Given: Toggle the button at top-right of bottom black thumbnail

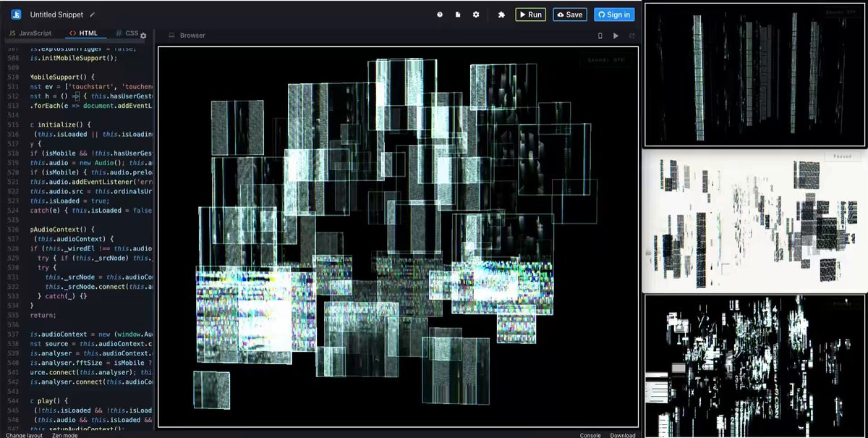Looking at the screenshot, I should click(x=841, y=304).
